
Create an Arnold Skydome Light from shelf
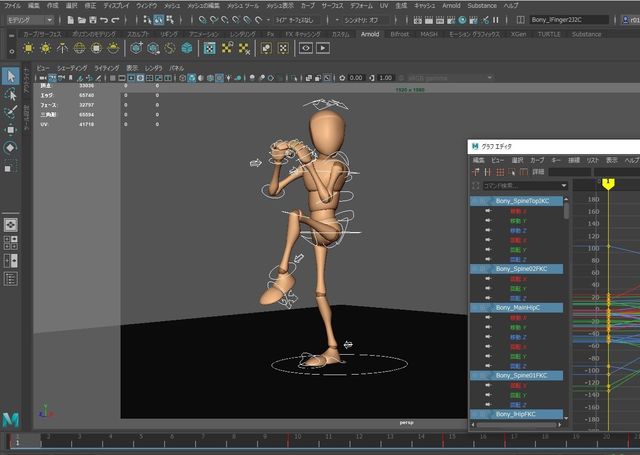79,48
